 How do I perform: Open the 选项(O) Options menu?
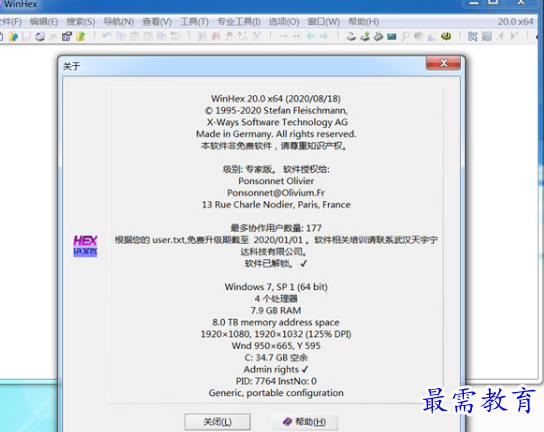click(x=284, y=22)
